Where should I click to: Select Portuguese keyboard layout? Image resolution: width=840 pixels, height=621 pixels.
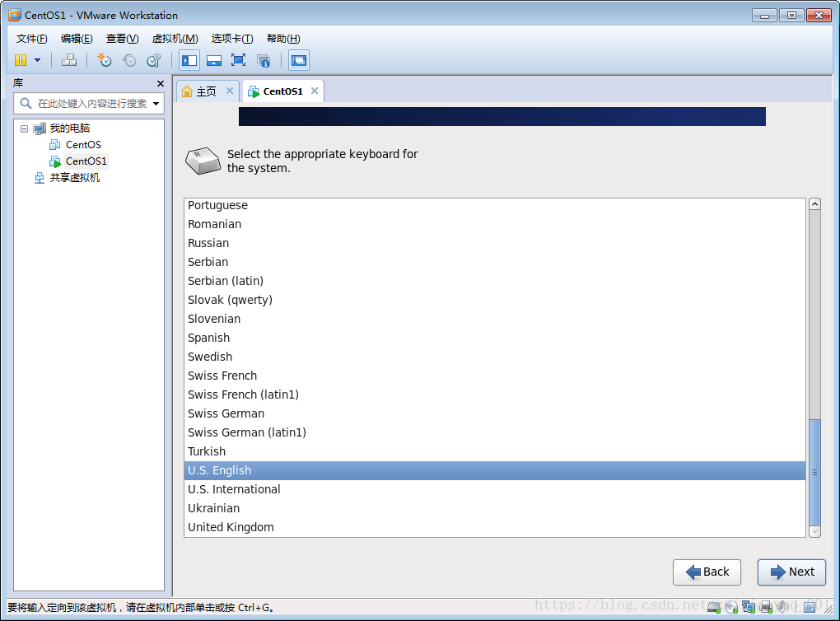coord(495,205)
